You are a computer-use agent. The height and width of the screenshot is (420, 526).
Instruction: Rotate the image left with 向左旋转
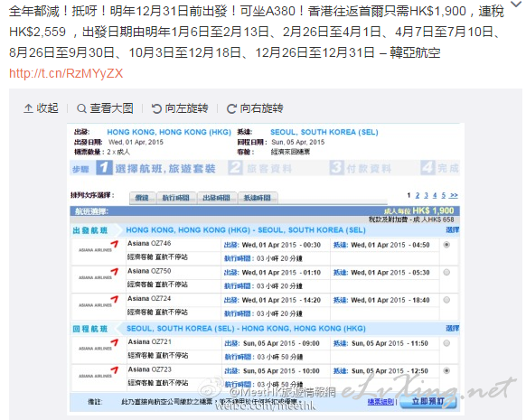tap(180, 108)
